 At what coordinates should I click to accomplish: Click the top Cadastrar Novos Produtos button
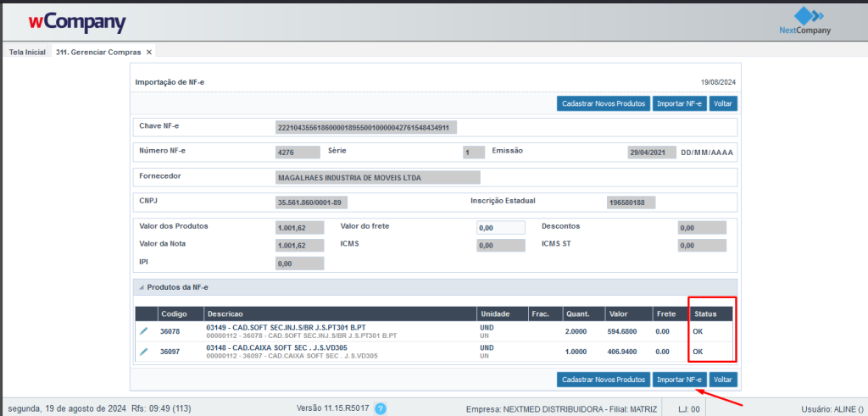pos(604,103)
